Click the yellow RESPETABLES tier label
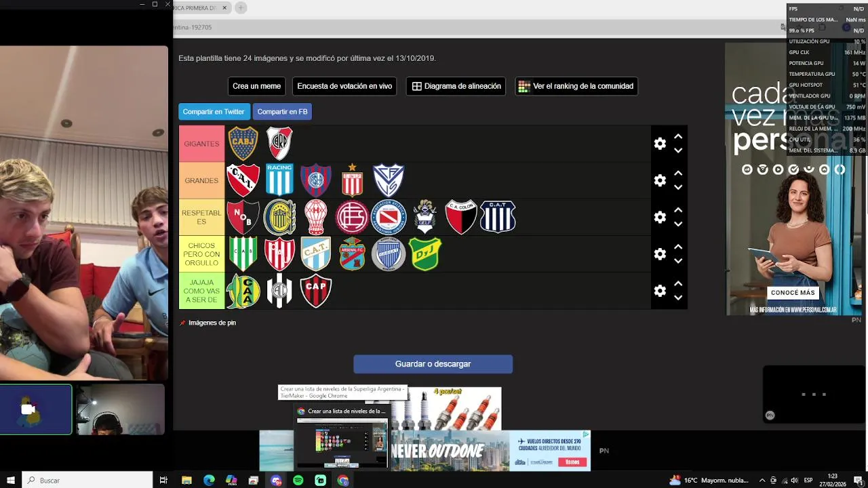Screen dimensions: 868x488 pos(201,217)
